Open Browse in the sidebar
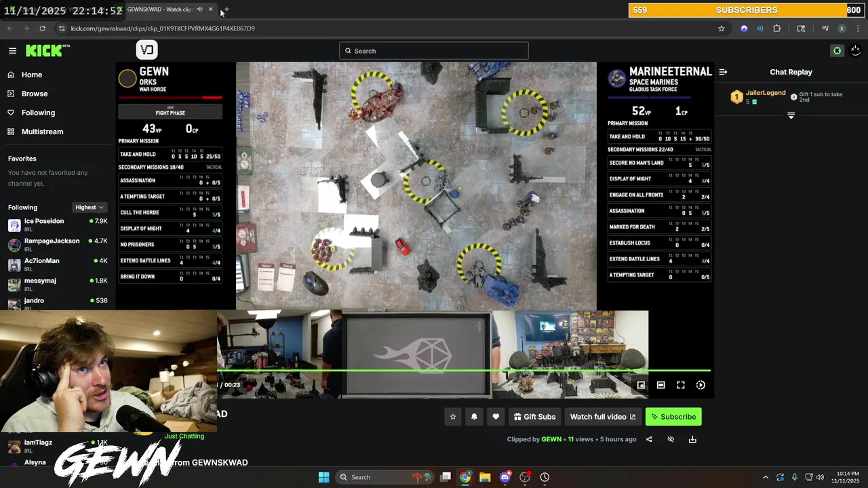The width and height of the screenshot is (868, 488). click(x=34, y=94)
